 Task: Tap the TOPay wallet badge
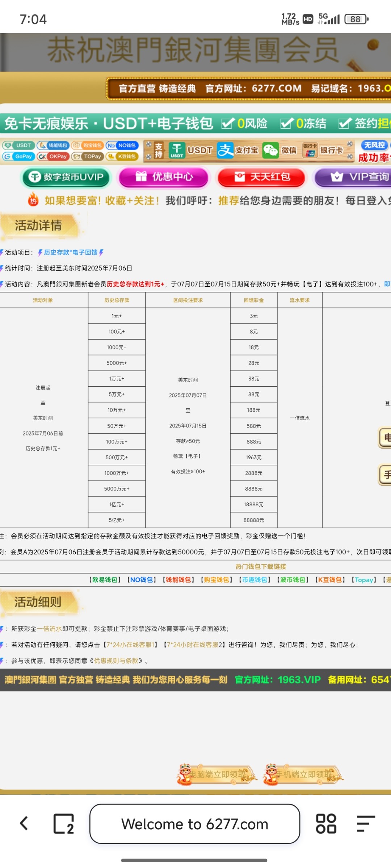click(x=88, y=157)
